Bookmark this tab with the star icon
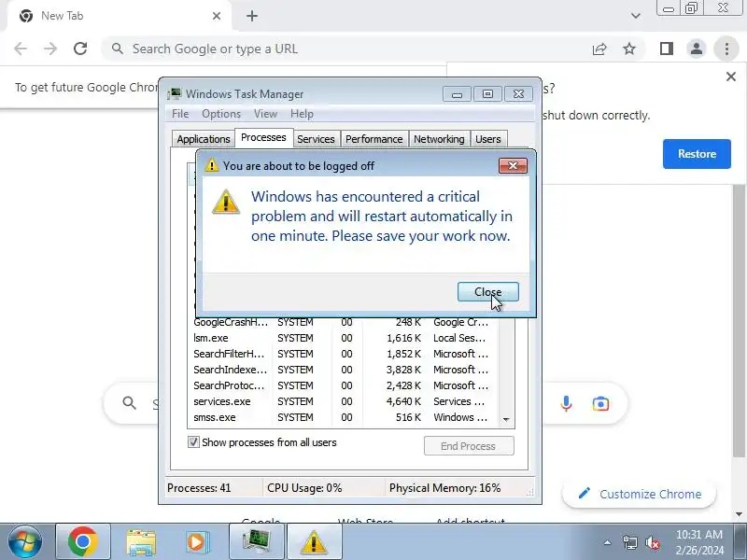 pos(629,49)
